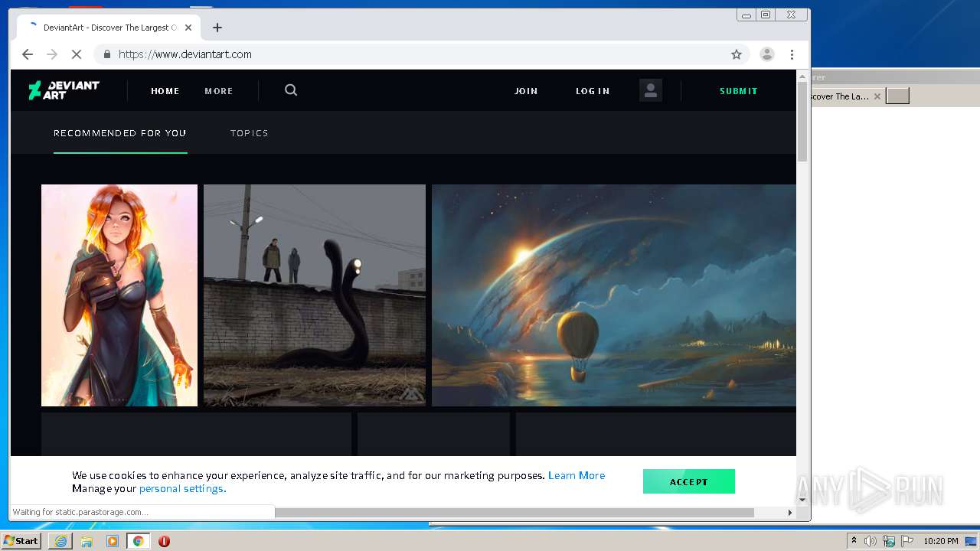Go to the HOME menu item
The image size is (980, 551).
tap(165, 91)
